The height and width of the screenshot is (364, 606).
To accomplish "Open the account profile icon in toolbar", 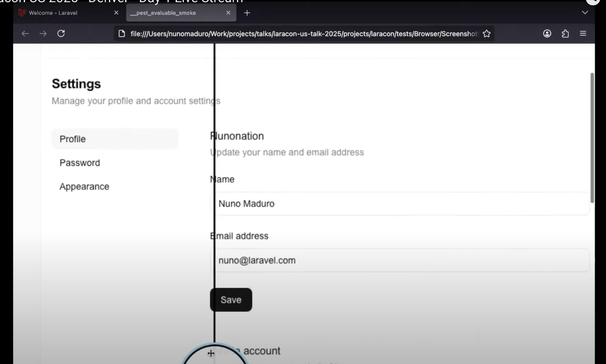I will tap(547, 33).
